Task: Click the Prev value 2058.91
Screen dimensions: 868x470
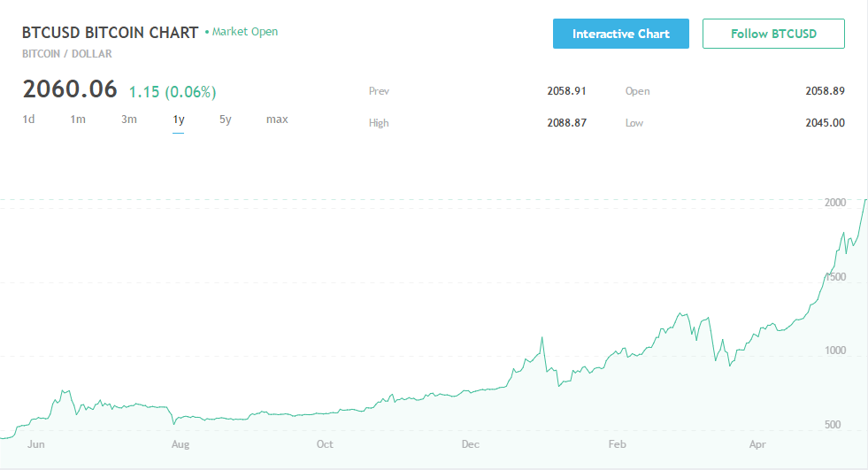Action: [566, 91]
